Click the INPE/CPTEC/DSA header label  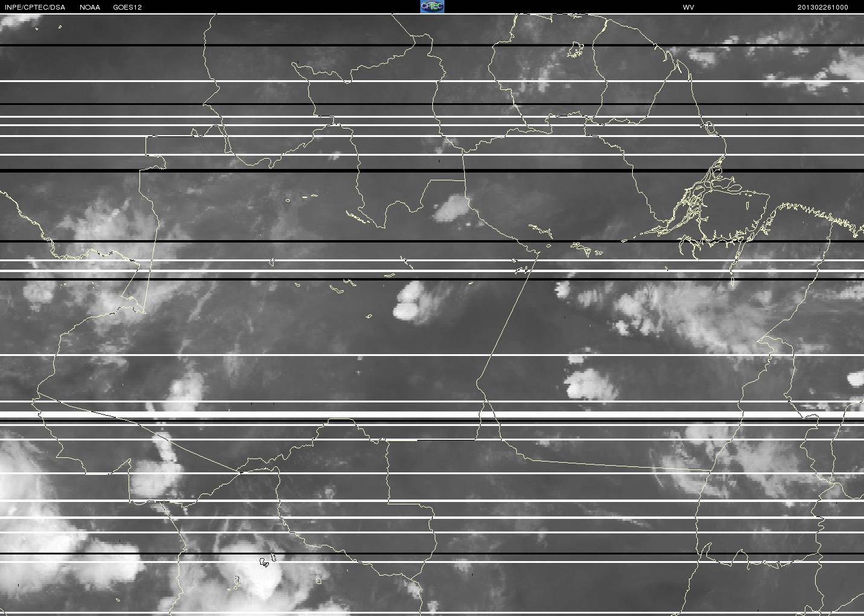pos(35,7)
